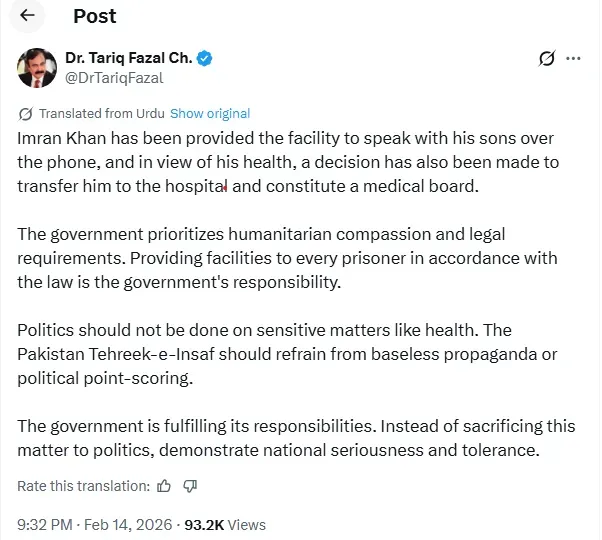The image size is (602, 540).
Task: Click the "Rate this translation:" label
Action: (83, 486)
